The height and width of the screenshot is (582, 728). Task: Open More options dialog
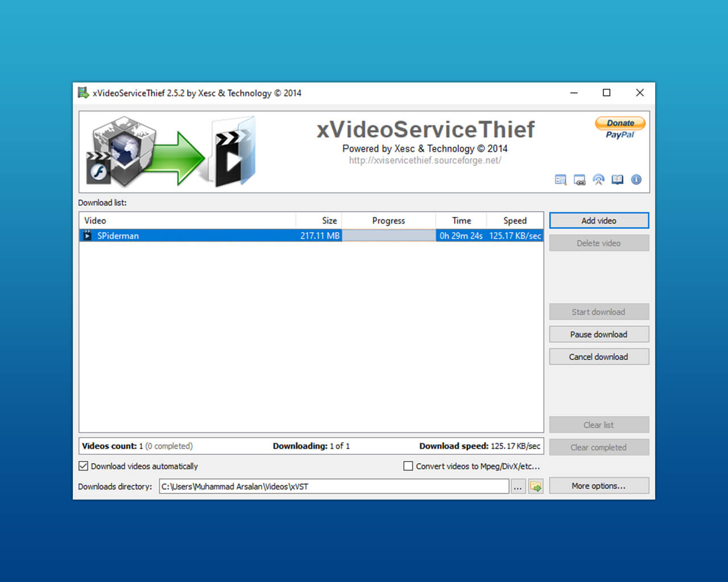(x=599, y=486)
